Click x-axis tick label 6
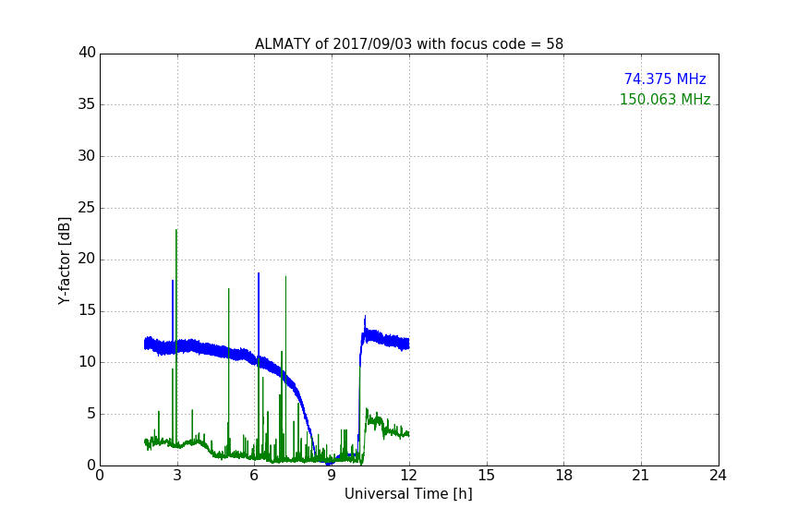This screenshot has height=532, width=798. pos(255,476)
